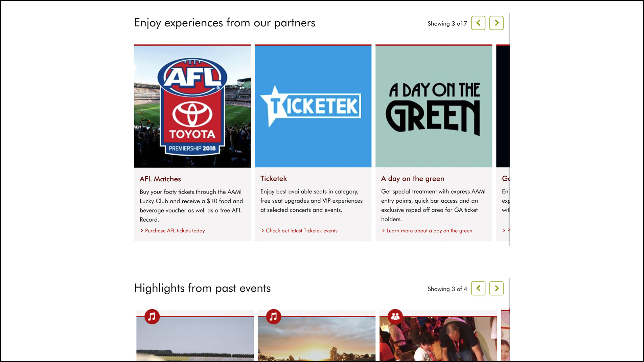Viewport: 644px width, 362px height.
Task: Go to previous partner experiences slide
Action: tap(478, 23)
